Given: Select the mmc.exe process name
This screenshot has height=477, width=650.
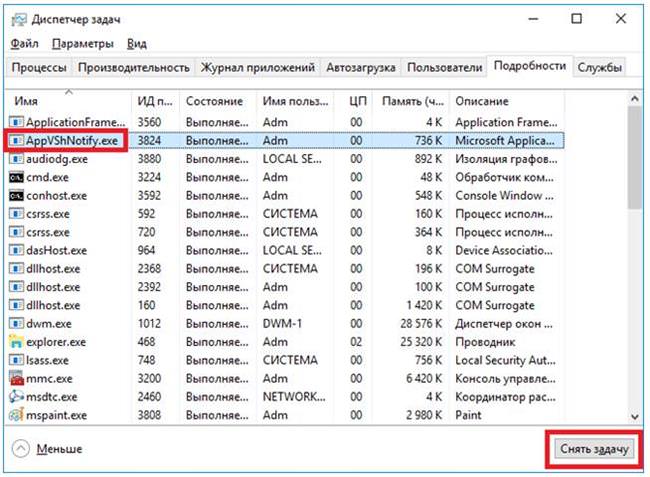Looking at the screenshot, I should (x=49, y=378).
